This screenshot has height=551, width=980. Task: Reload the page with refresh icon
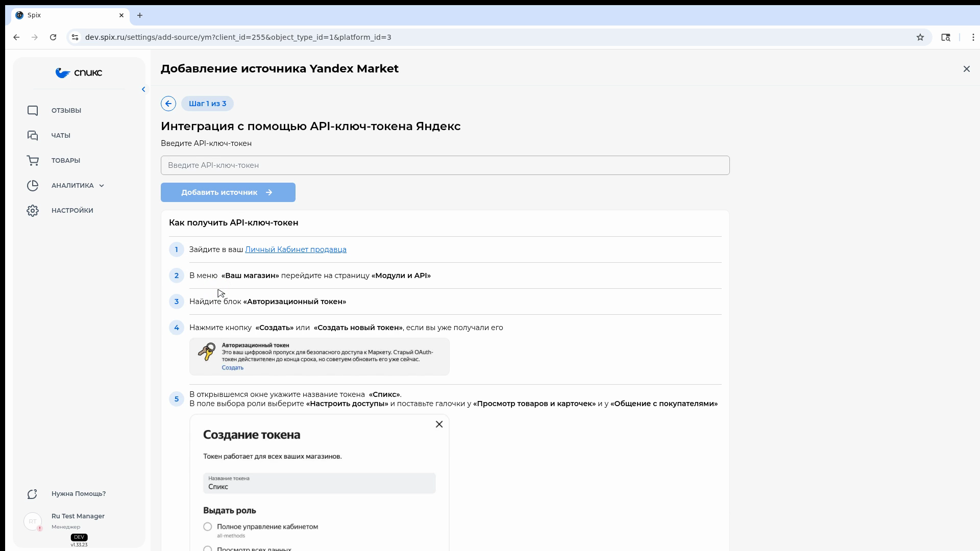click(x=53, y=37)
